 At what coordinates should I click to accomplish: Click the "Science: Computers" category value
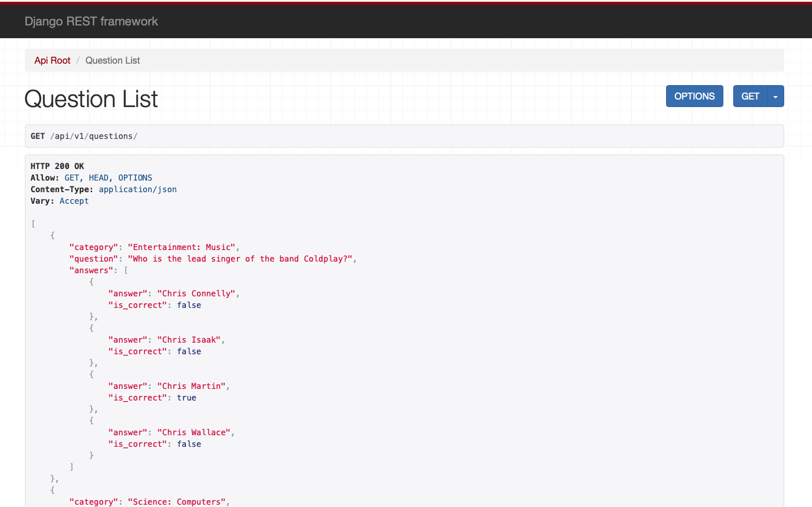coord(177,502)
